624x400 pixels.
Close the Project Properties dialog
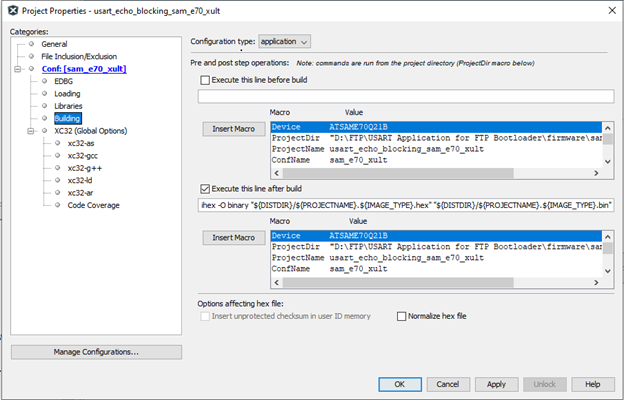[609, 10]
